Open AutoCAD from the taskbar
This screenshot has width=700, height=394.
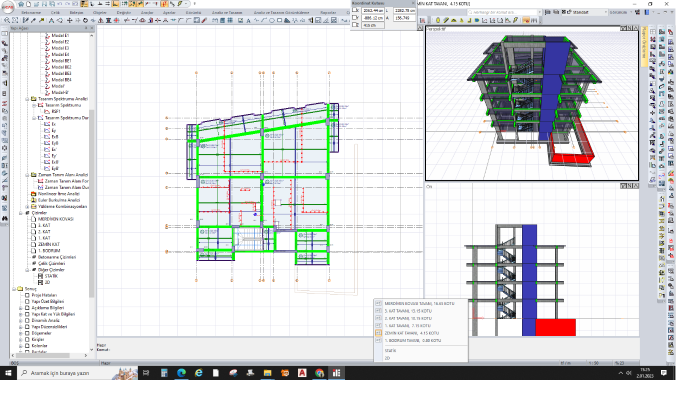coord(302,373)
